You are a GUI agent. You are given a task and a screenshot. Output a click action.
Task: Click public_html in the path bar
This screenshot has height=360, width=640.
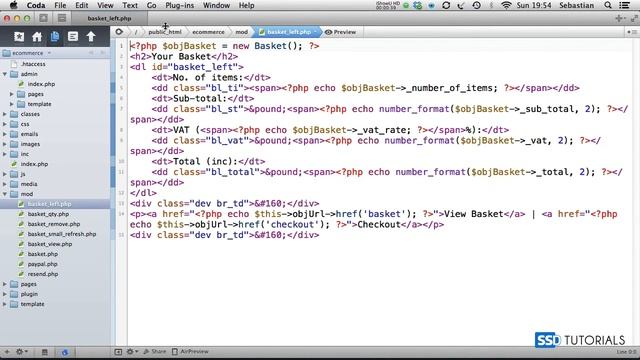point(165,32)
